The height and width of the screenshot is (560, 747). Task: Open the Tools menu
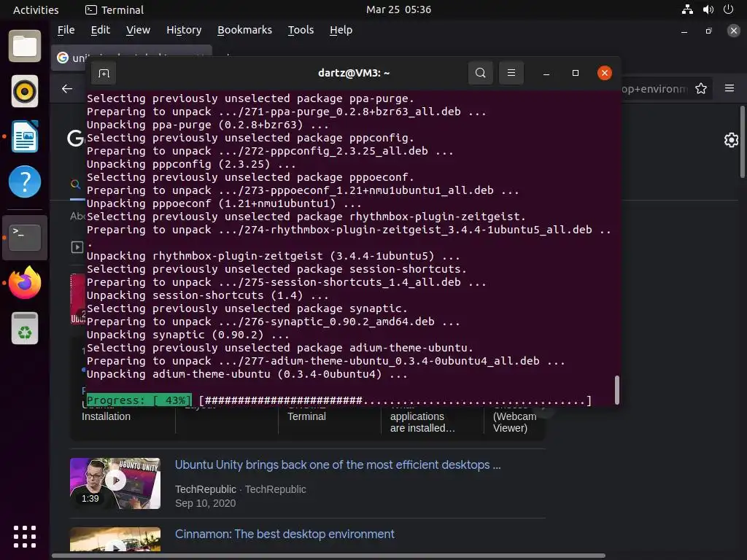[301, 30]
